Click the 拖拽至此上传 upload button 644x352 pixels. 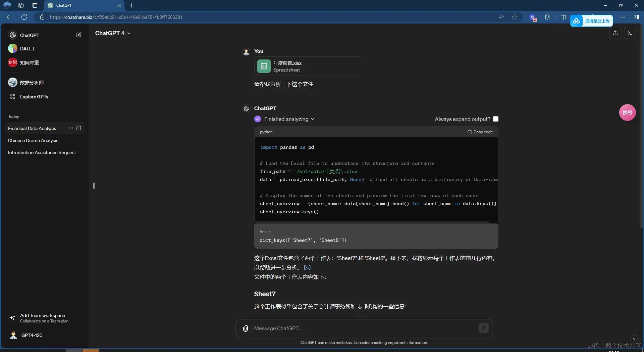point(592,21)
